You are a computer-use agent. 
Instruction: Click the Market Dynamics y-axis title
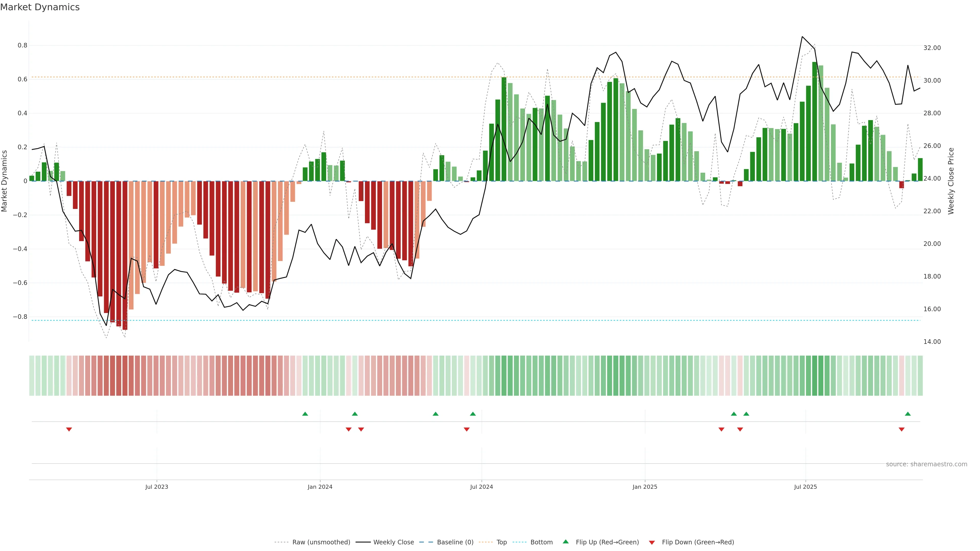tap(5, 181)
